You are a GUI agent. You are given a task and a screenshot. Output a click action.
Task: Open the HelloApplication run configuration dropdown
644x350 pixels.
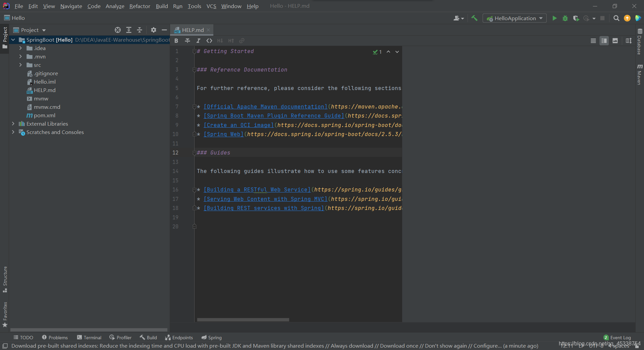point(515,18)
